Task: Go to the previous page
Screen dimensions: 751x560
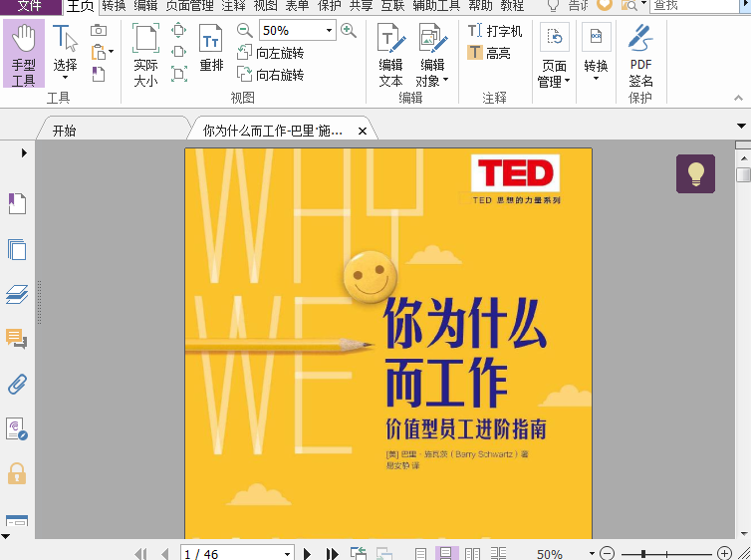Action: tap(165, 554)
